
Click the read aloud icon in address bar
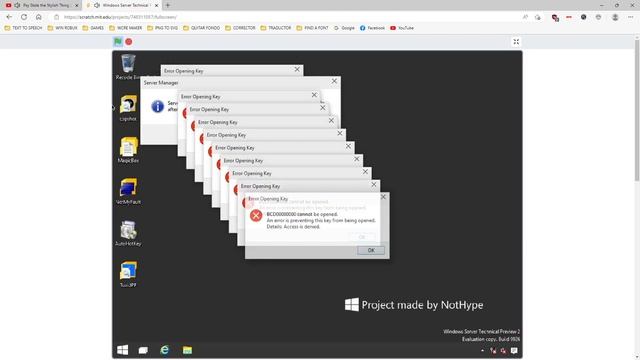pos(525,17)
